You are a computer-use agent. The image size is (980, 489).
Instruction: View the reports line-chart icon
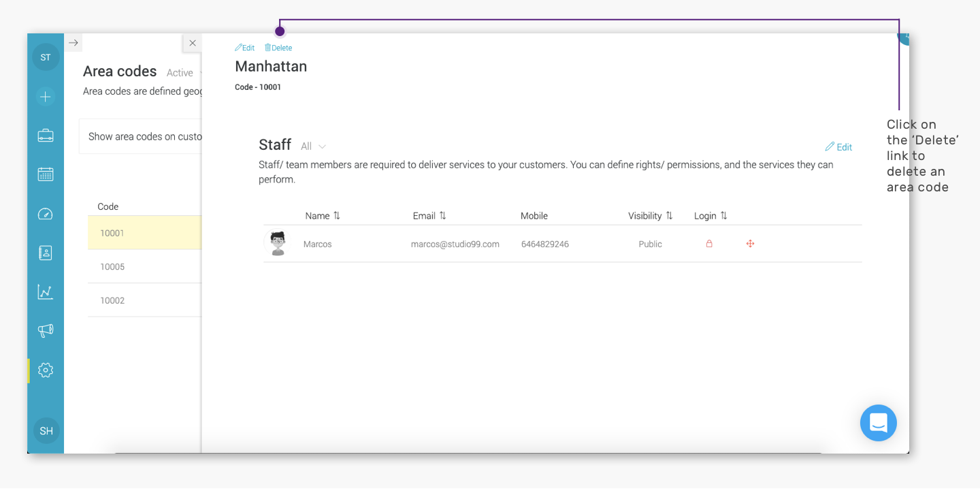pos(46,292)
